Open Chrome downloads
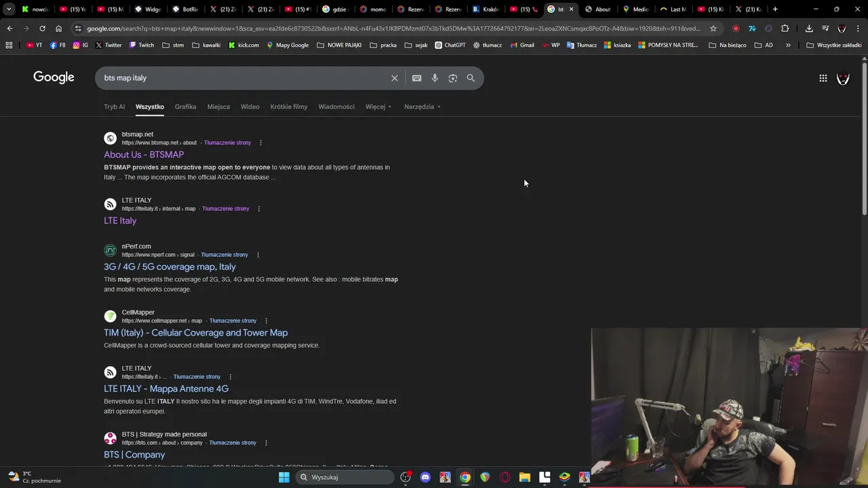This screenshot has width=868, height=488. pyautogui.click(x=809, y=28)
